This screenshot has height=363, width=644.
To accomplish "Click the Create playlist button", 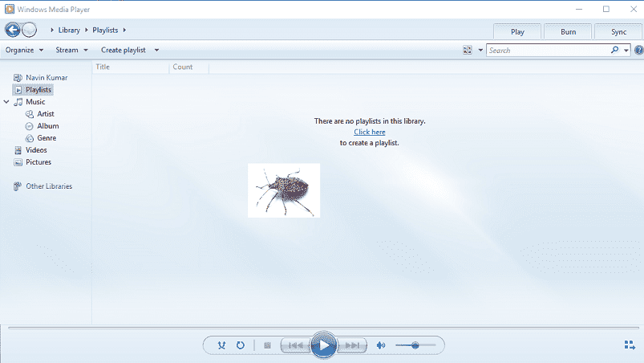I will tap(124, 50).
